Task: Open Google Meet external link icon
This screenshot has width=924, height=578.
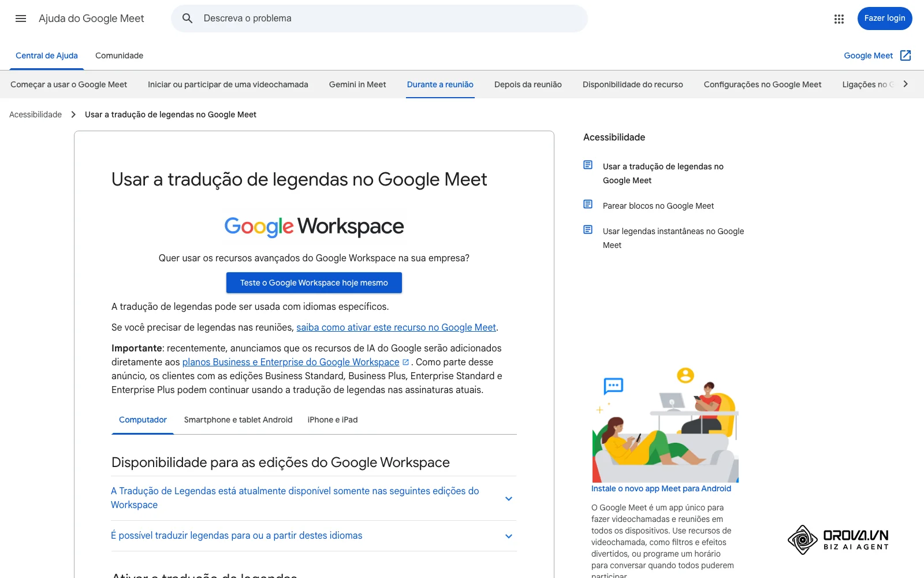Action: (x=906, y=55)
